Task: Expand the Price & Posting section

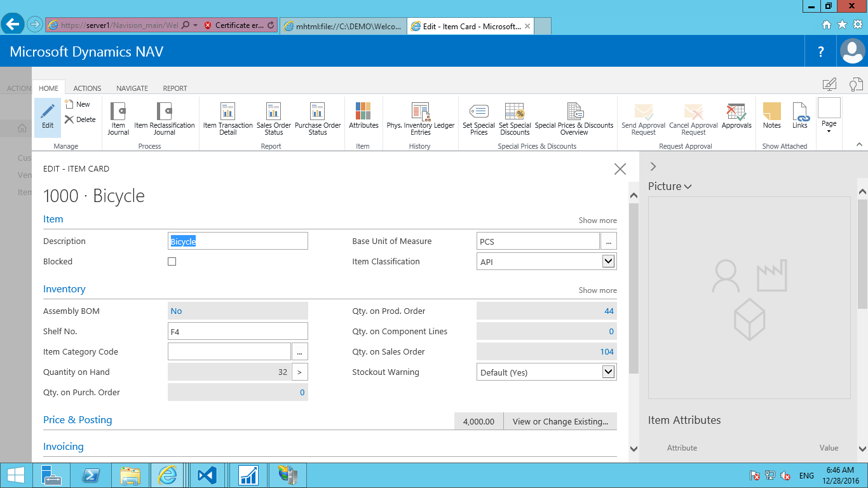Action: [78, 420]
